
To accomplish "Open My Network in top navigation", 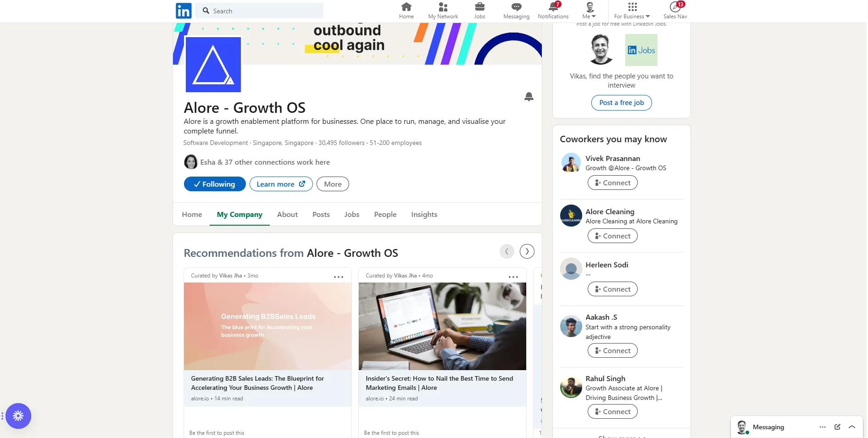I will [x=443, y=11].
